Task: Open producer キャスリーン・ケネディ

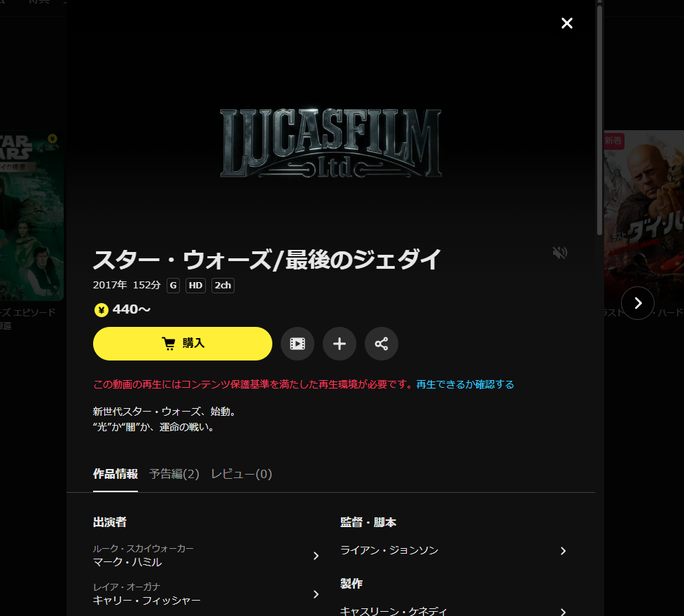Action: [393, 611]
